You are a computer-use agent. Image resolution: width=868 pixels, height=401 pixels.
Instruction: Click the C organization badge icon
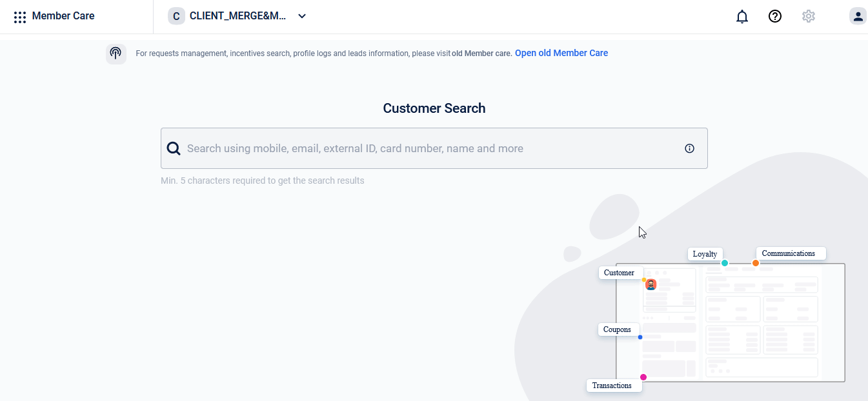click(176, 16)
